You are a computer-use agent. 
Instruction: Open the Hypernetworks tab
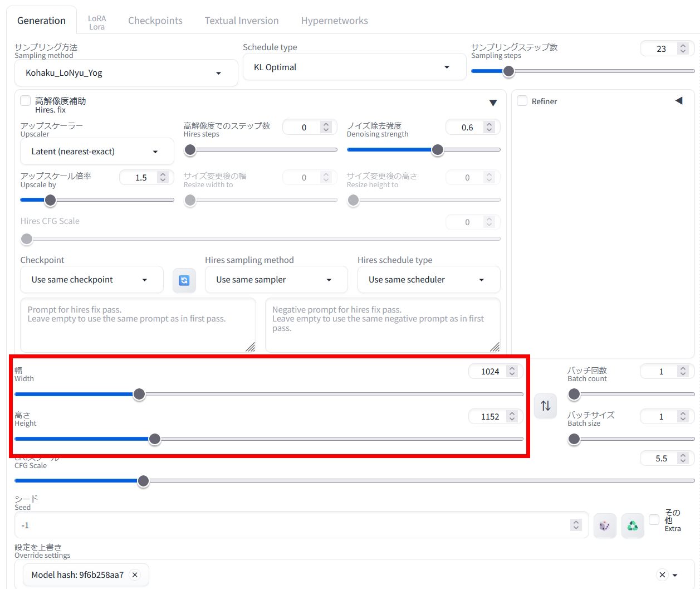(x=334, y=21)
